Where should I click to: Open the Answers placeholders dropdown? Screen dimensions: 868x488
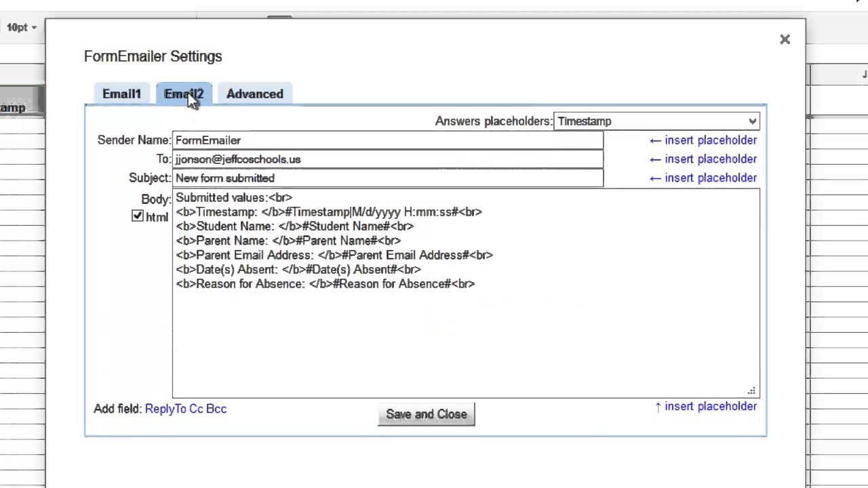pyautogui.click(x=656, y=121)
